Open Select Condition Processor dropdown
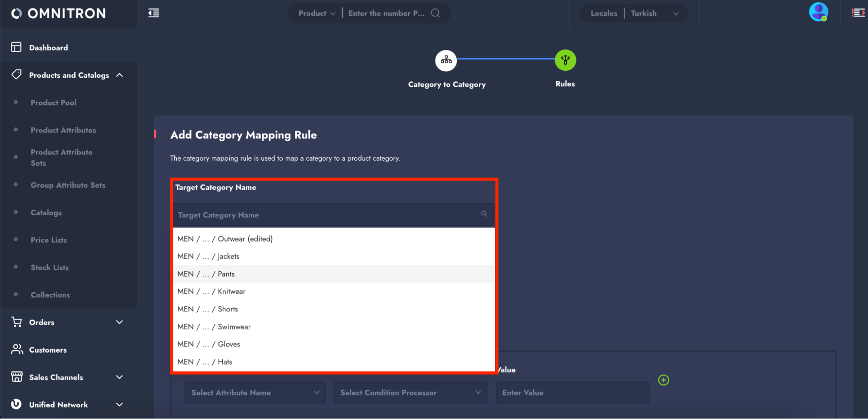Viewport: 868px width, 419px height. [409, 393]
